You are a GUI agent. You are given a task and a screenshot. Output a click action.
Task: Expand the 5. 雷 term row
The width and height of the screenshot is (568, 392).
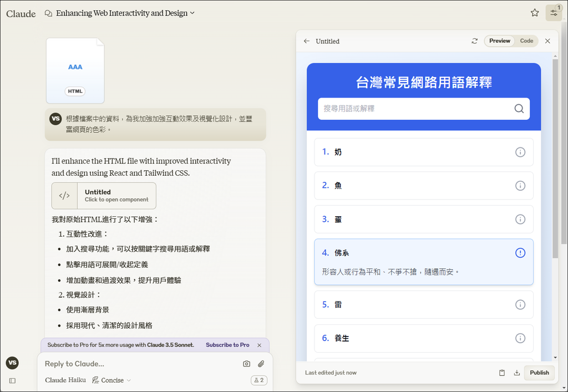[x=423, y=305]
